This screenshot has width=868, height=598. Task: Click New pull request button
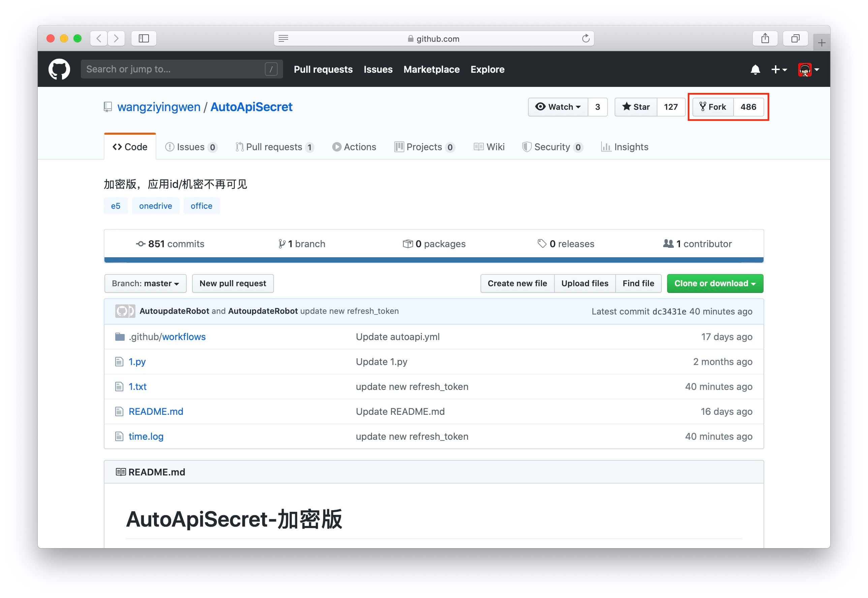[232, 284]
